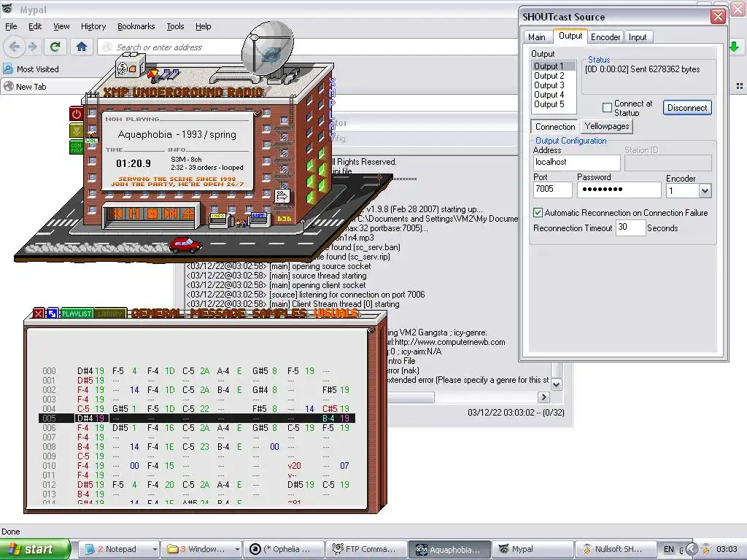The height and width of the screenshot is (560, 747).
Task: Click the Port field showing 7005
Action: pos(553,189)
